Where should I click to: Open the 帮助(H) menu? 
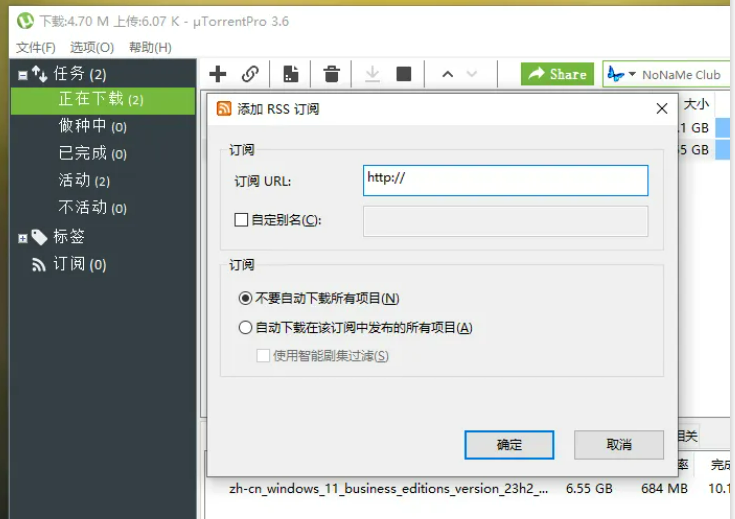(x=150, y=47)
